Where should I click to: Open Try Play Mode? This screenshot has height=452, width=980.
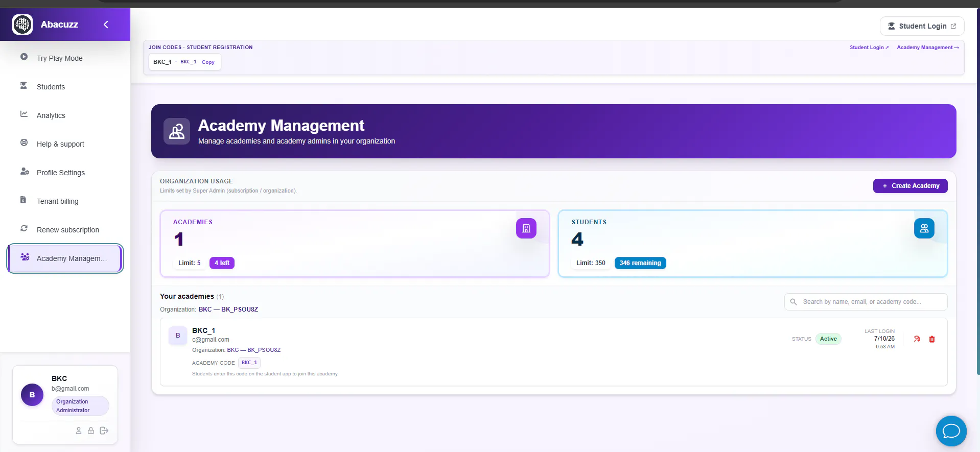pos(65,58)
